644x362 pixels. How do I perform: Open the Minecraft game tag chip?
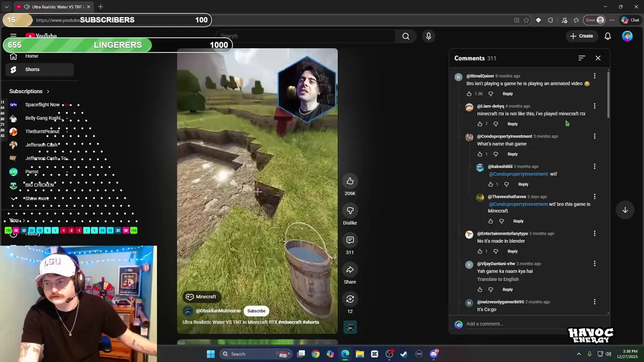[201, 297]
